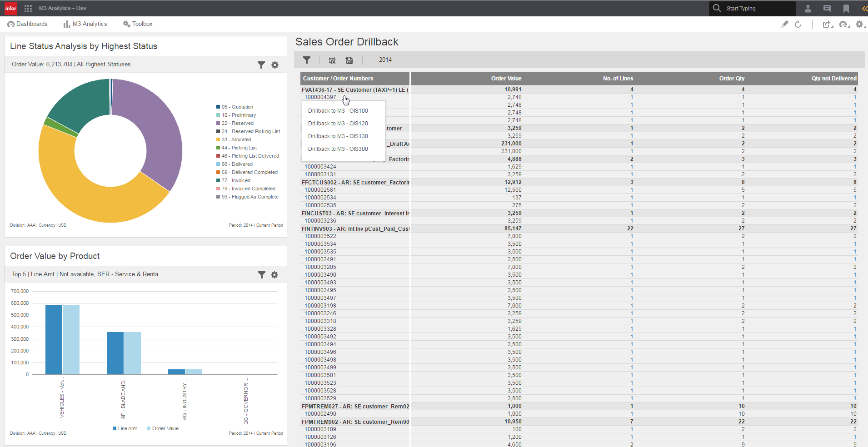Select Drillback to M3 - OIS300 option

click(338, 149)
